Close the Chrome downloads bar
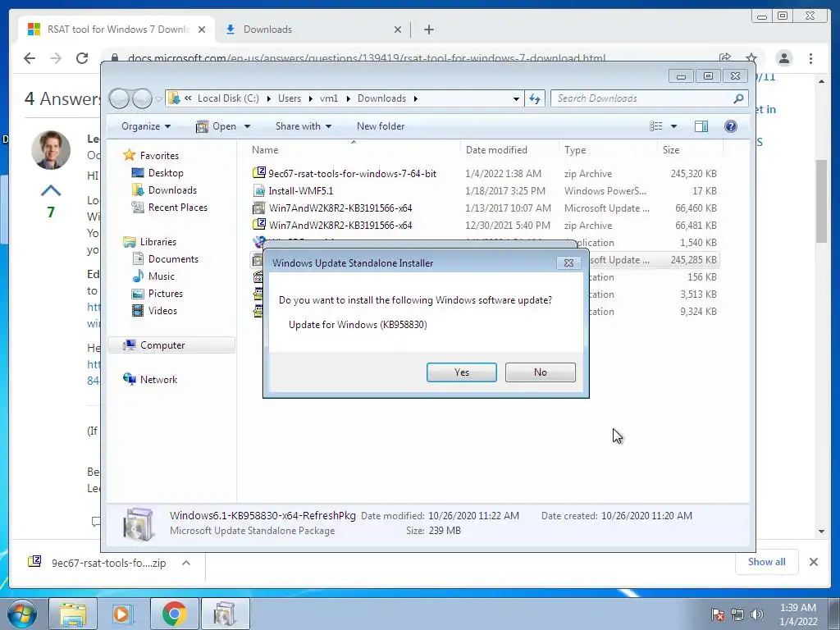The width and height of the screenshot is (840, 630). (x=813, y=562)
